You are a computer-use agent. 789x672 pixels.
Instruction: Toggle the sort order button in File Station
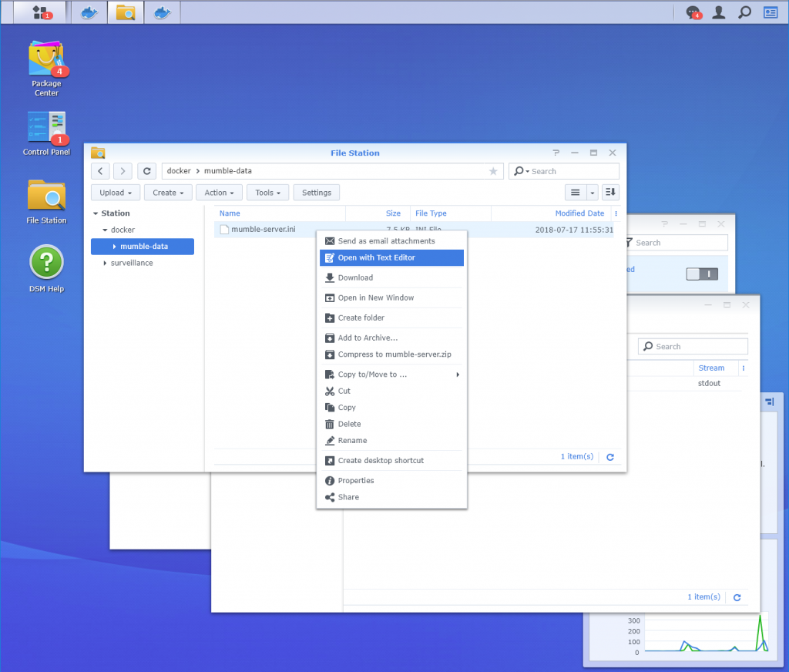click(x=610, y=192)
